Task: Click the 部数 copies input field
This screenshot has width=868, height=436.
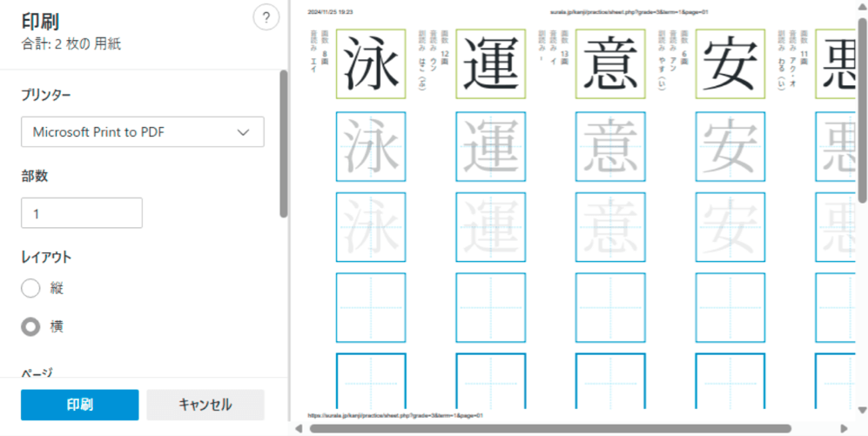Action: 81,213
